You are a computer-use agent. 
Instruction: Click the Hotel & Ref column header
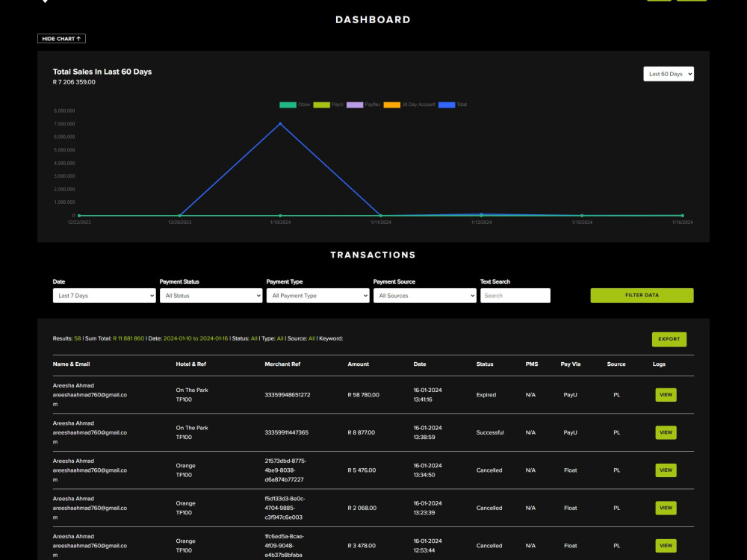(190, 364)
